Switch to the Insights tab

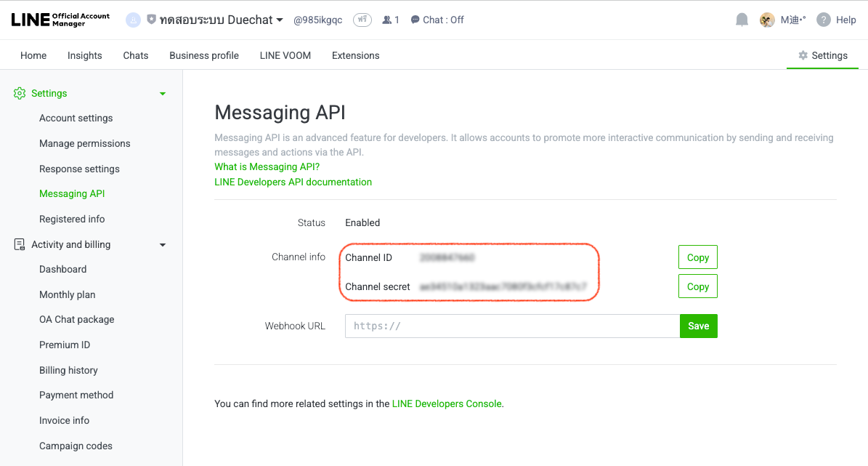(x=85, y=55)
